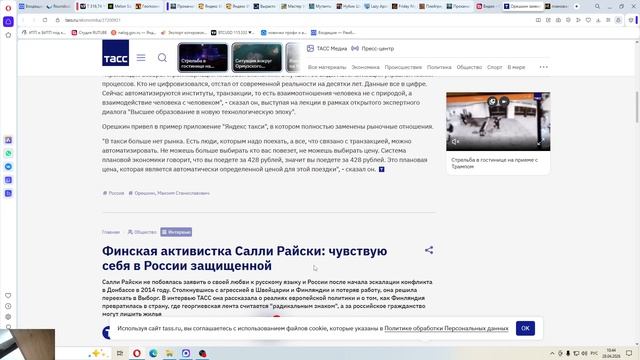Select В мире section
The width and height of the screenshot is (640, 360).
(516, 67)
